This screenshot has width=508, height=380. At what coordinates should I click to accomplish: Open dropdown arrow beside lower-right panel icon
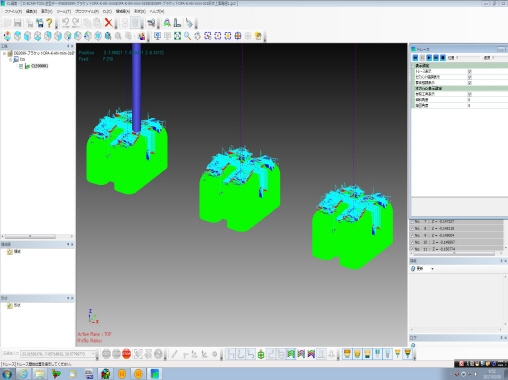click(x=432, y=269)
